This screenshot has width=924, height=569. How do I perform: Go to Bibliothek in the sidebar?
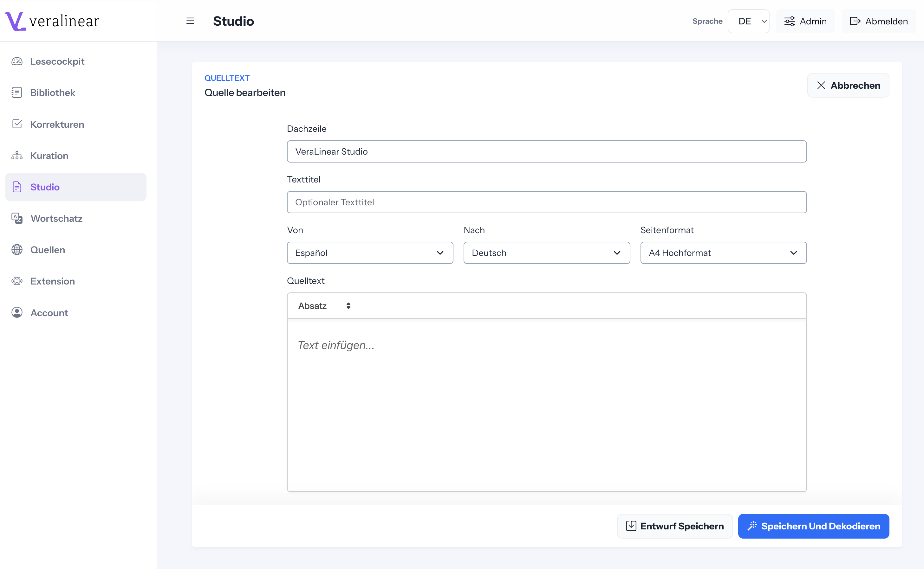click(x=75, y=93)
